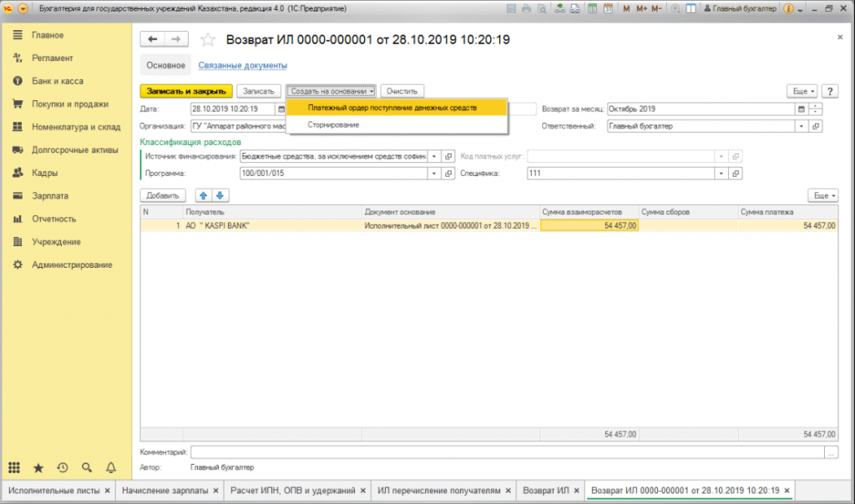The image size is (855, 504).
Task: Open the Ответственный dropdown list
Action: click(x=802, y=126)
